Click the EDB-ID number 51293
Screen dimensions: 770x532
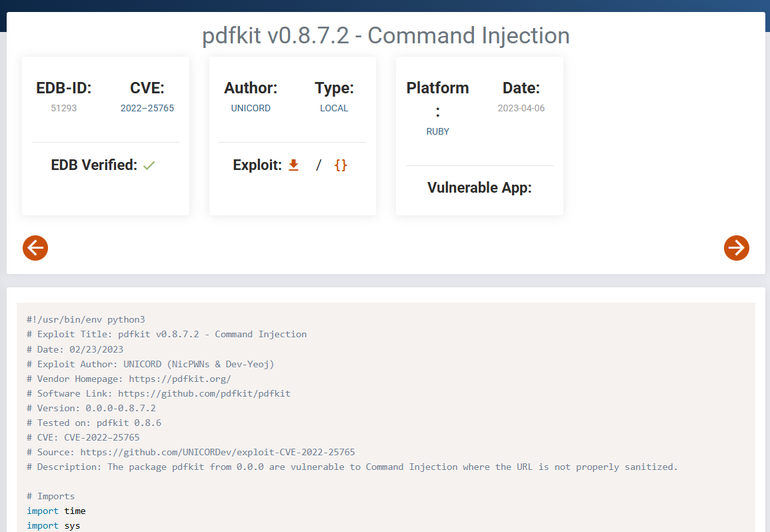(64, 108)
